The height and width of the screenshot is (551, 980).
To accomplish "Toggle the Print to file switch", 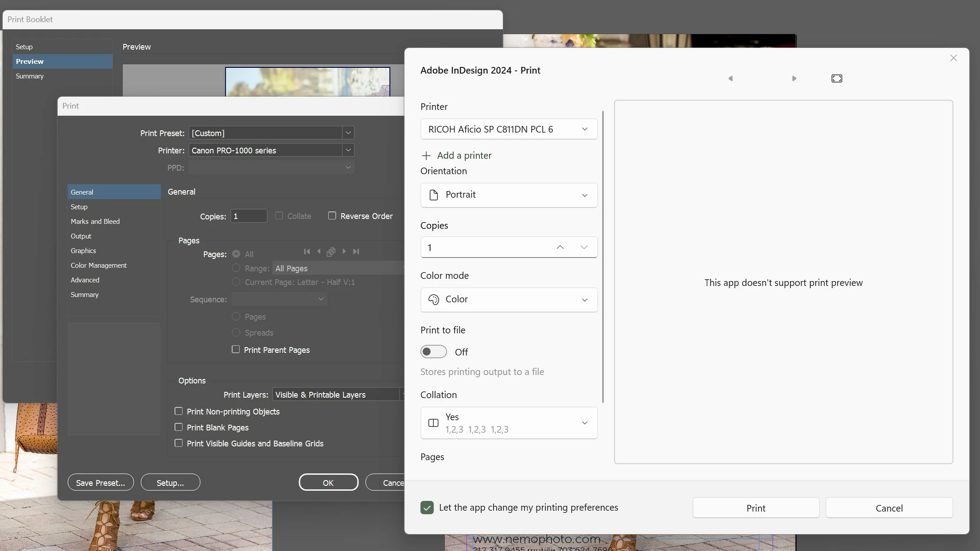I will pos(433,352).
